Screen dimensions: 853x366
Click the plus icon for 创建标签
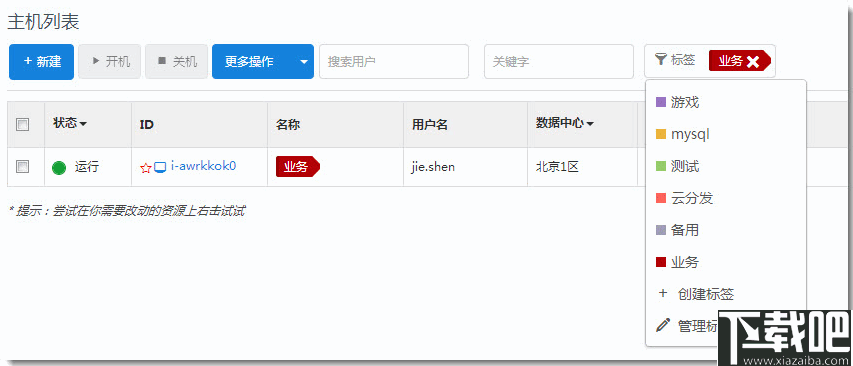point(663,294)
